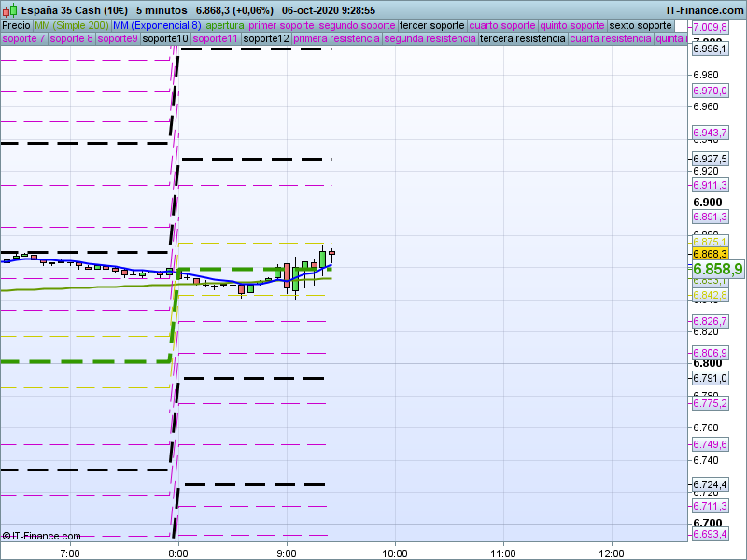Select the Precio indicator label
The width and height of the screenshot is (747, 560).
click(16, 25)
